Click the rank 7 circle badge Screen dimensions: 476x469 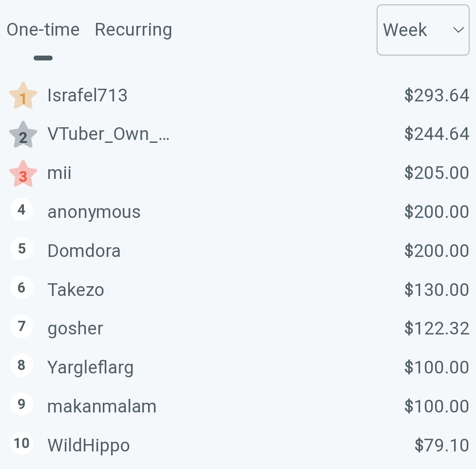pos(21,326)
